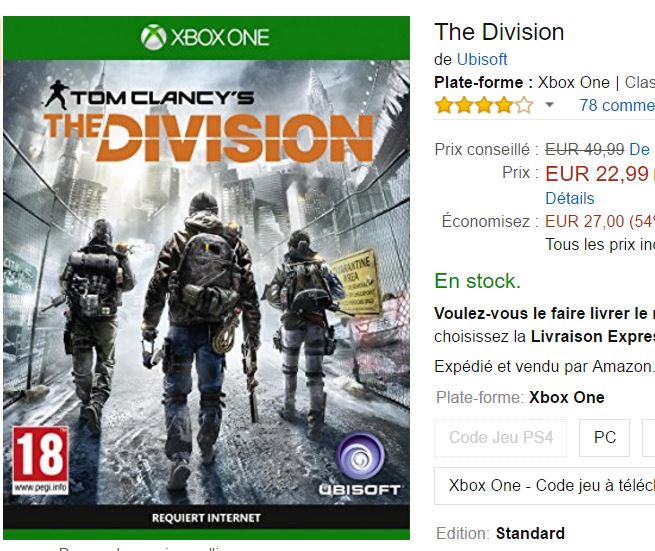Click the Livraison Express delivery text

coord(593,337)
